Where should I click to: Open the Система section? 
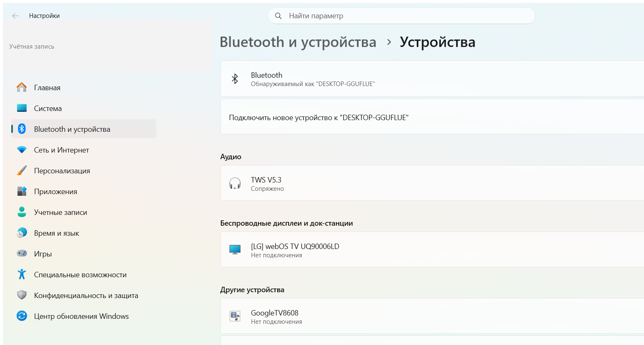84,108
